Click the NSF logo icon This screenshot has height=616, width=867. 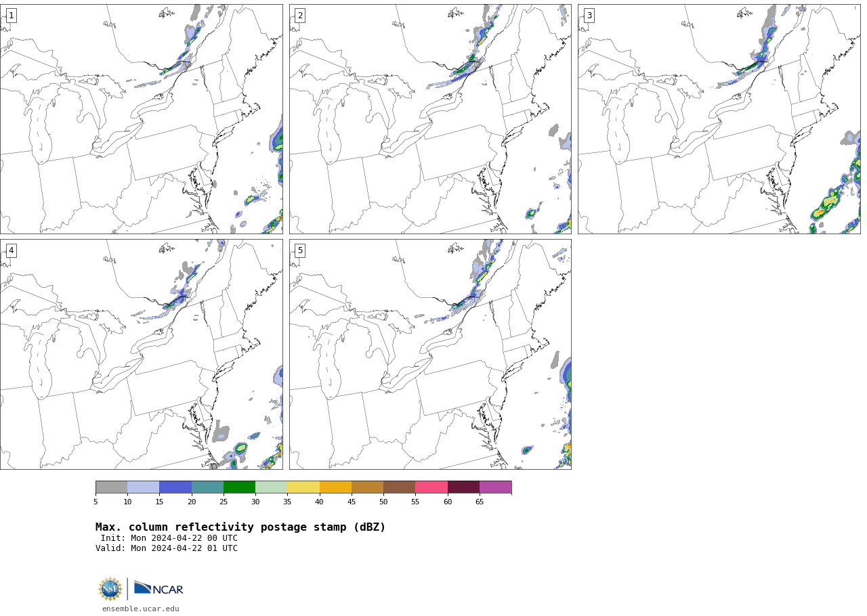[110, 589]
